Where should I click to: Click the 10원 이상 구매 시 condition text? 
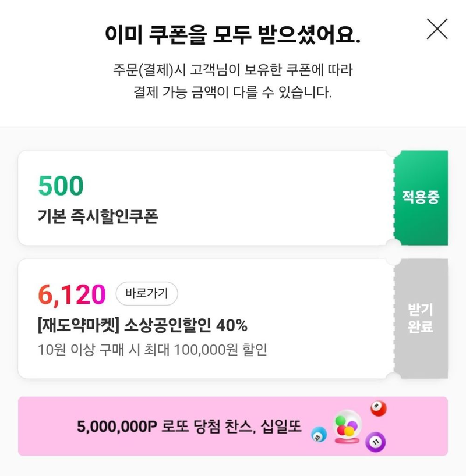click(88, 350)
